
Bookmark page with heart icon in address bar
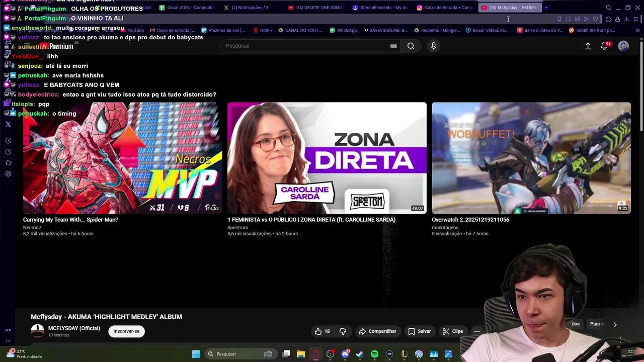(x=596, y=19)
